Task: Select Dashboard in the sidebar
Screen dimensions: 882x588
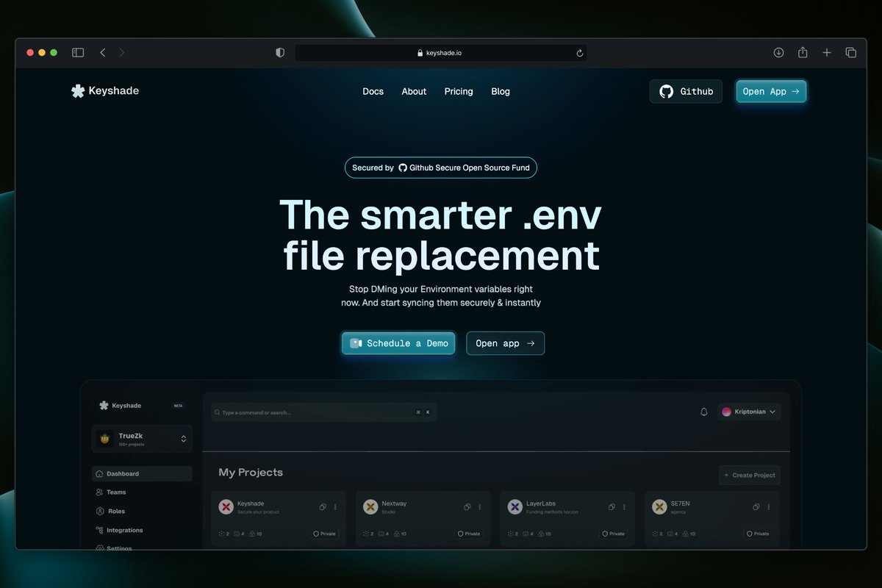Action: 142,474
